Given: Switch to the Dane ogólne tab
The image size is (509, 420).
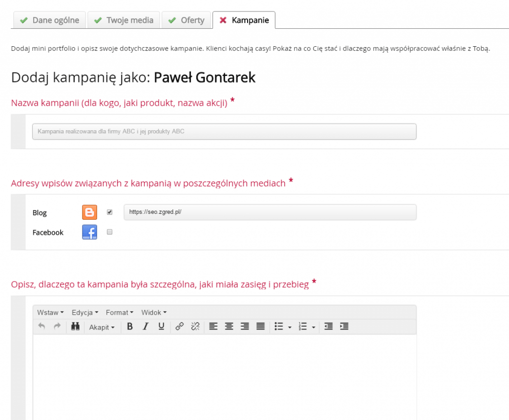Looking at the screenshot, I should pos(49,20).
